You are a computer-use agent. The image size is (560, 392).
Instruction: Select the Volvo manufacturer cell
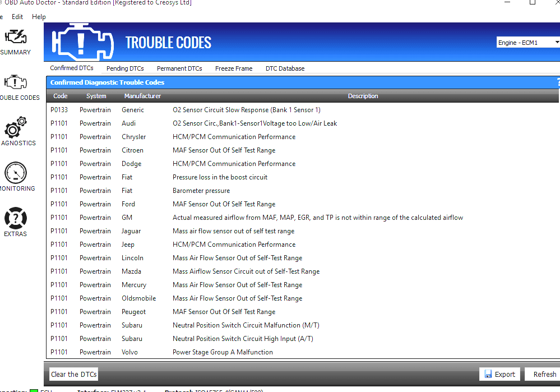click(129, 352)
